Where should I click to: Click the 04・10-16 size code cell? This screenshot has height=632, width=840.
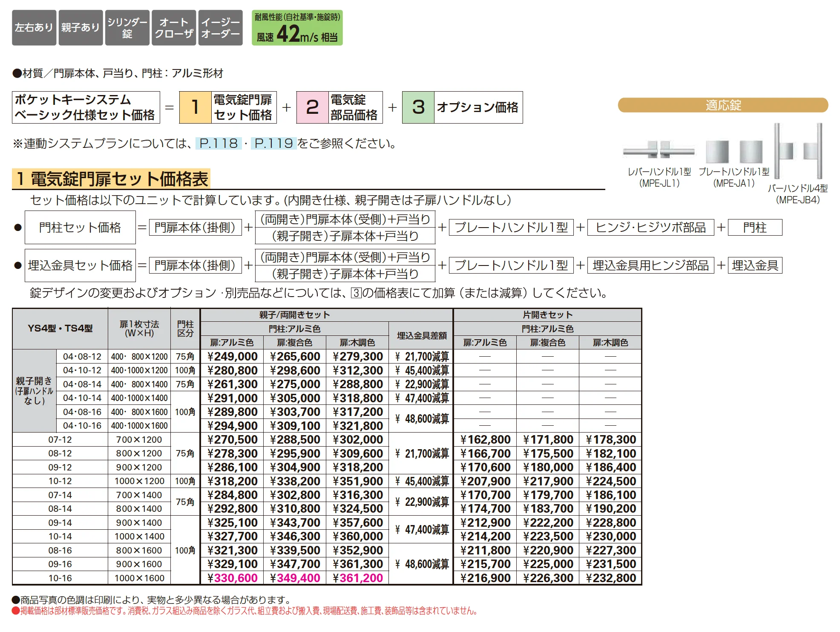[82, 426]
